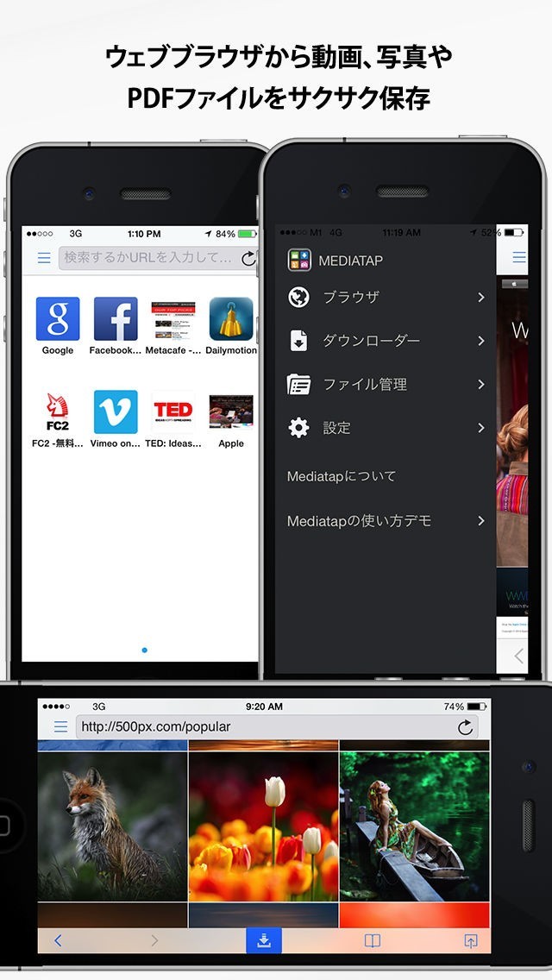Expand the ブラウザ menu chevron
Screen dimensions: 552x980
[x=480, y=298]
